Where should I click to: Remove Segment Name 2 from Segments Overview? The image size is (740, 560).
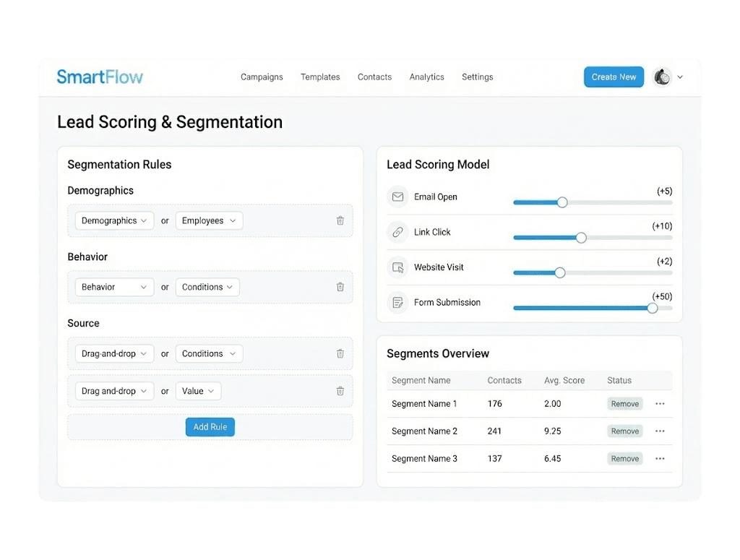pyautogui.click(x=624, y=431)
